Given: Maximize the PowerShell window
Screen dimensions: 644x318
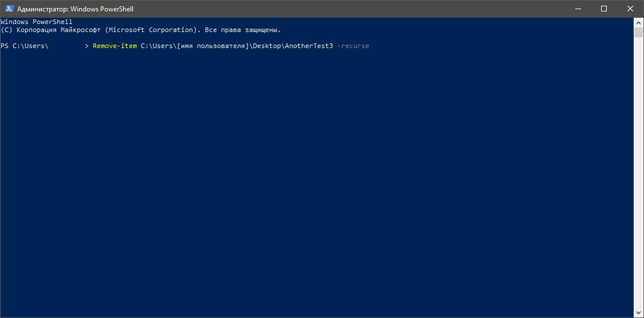Looking at the screenshot, I should 604,9.
